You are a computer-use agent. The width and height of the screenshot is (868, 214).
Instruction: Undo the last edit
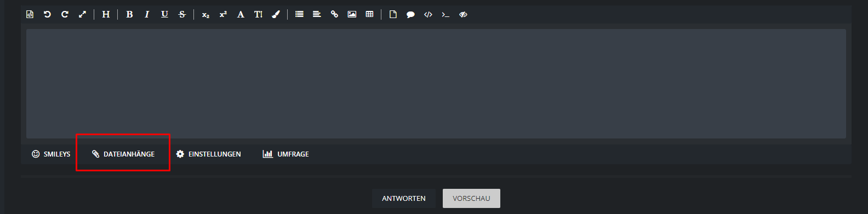point(47,14)
